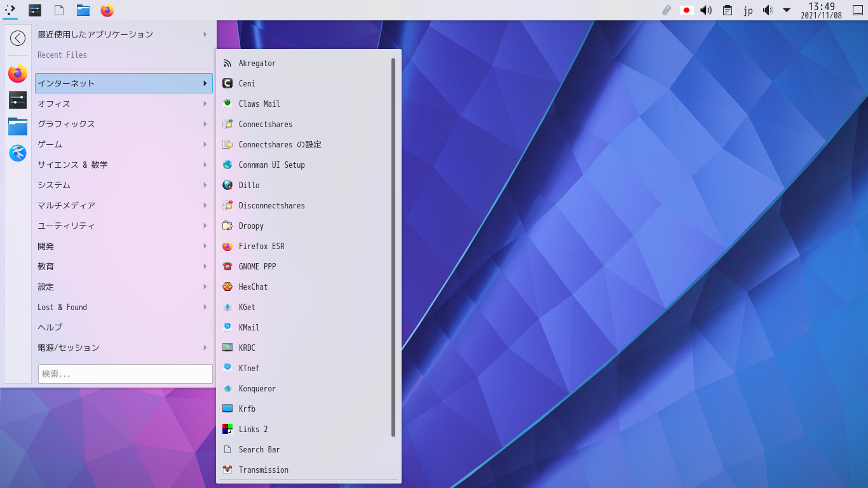Expand マルチメディア submenu arrow
868x488 pixels.
(x=205, y=205)
